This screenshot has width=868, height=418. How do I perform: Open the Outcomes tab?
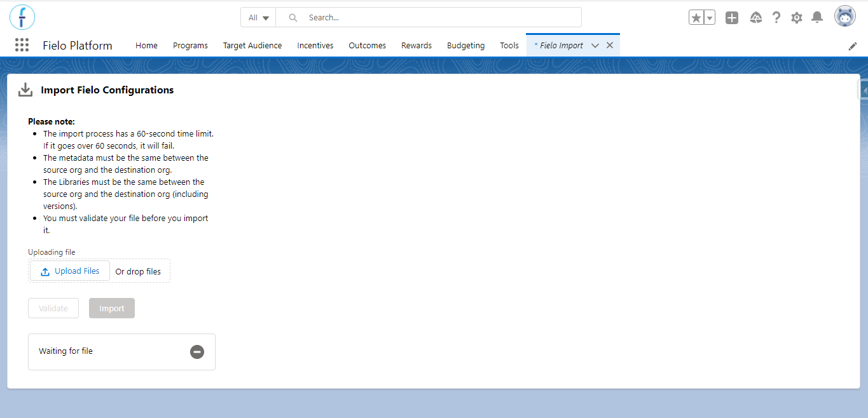pos(367,45)
